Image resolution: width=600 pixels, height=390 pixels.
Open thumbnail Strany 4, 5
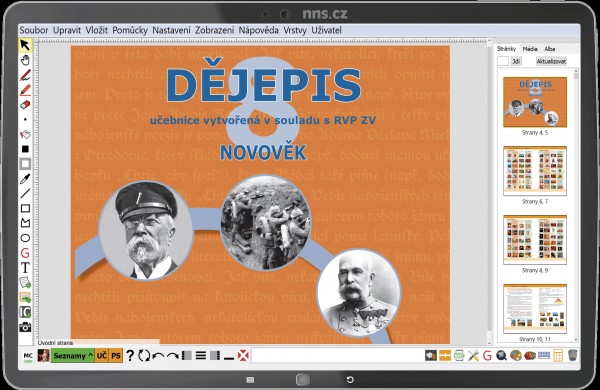(535, 102)
